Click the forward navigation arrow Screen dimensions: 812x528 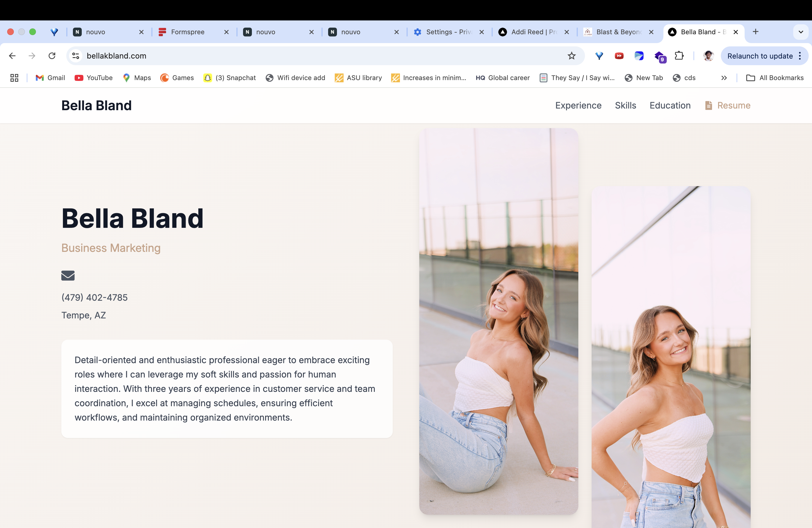(x=32, y=56)
